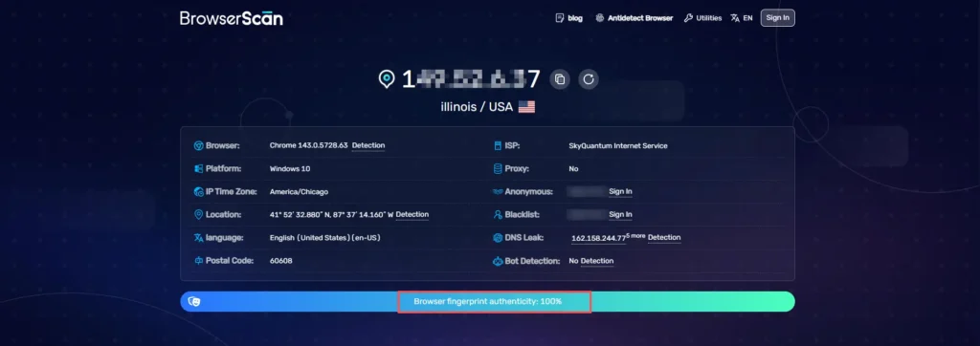
Task: Click the fingerprint authenticity 100% bar
Action: coord(487,301)
